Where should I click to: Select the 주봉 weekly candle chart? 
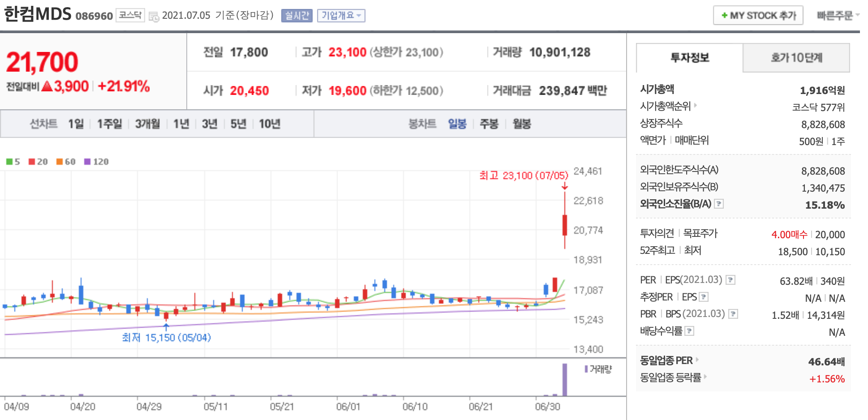[489, 124]
